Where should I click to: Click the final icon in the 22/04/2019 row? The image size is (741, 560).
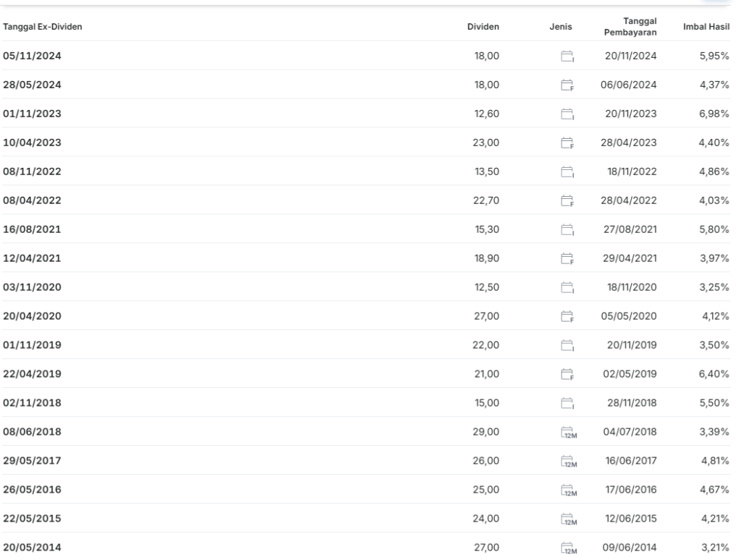click(567, 374)
